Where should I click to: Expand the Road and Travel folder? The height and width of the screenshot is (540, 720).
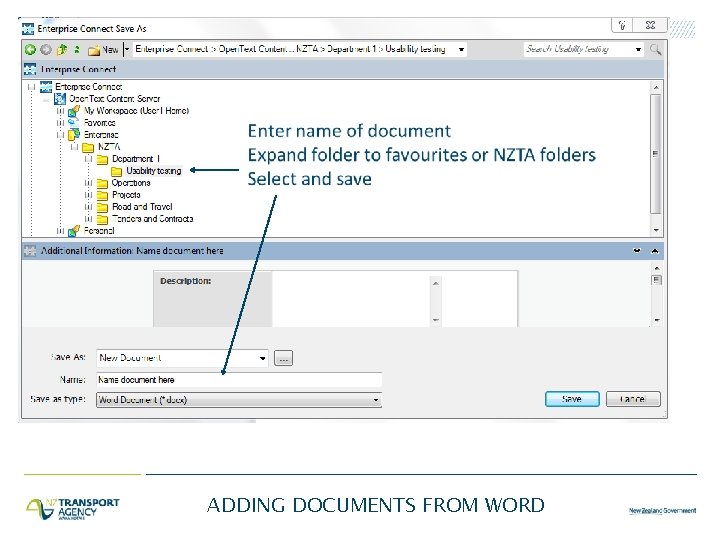[88, 207]
